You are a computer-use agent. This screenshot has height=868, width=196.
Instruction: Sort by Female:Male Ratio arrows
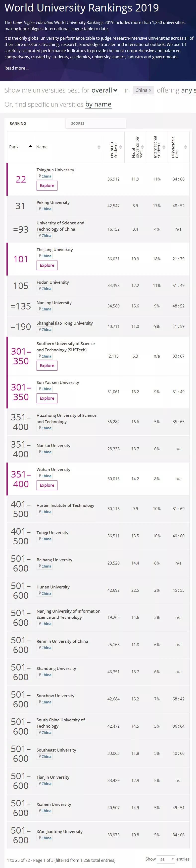click(186, 147)
